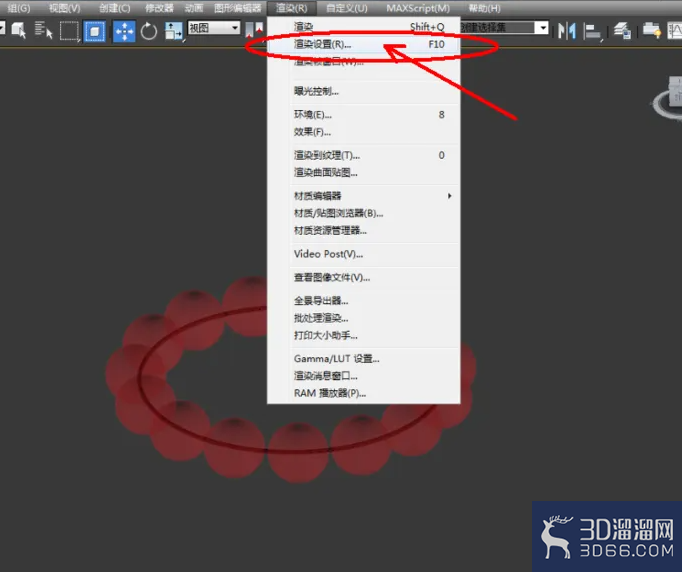Screen dimensions: 682x572
Task: Toggle the Graphite modeling ribbon icon
Action: pos(652,31)
